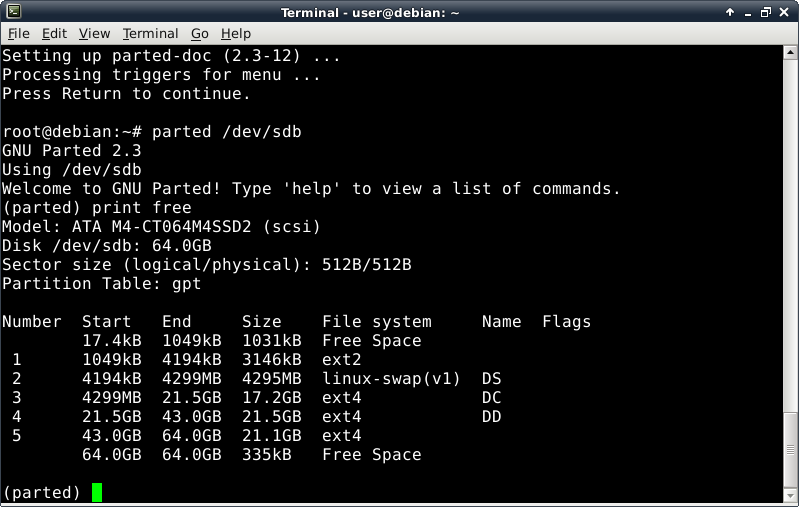Open the terminal window menu icon
This screenshot has height=507, width=799.
pyautogui.click(x=11, y=12)
